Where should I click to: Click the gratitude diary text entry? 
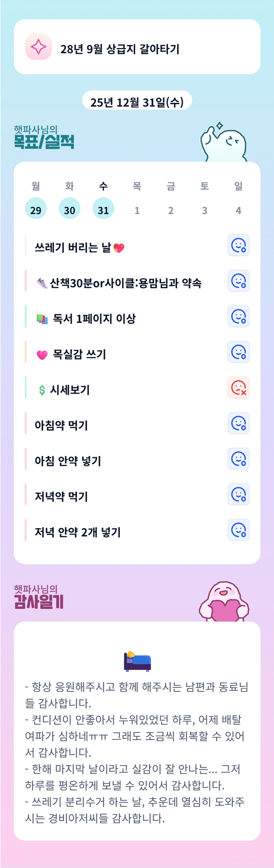(137, 751)
